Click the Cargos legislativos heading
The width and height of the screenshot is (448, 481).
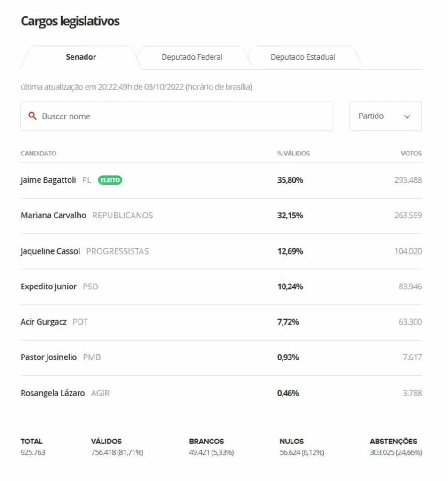pyautogui.click(x=70, y=21)
